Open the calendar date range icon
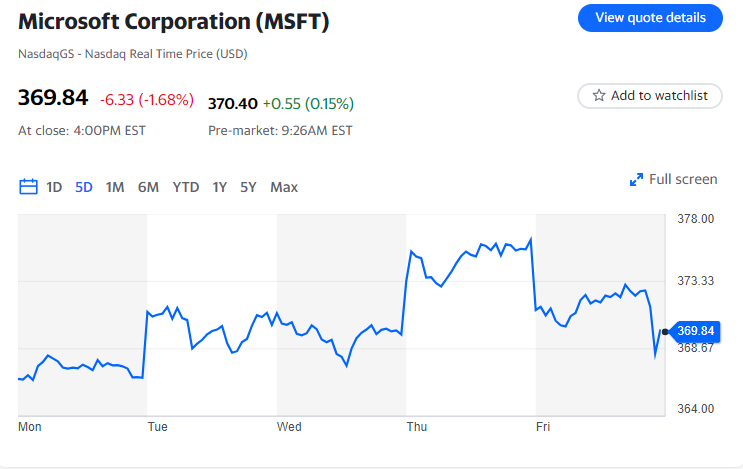This screenshot has height=469, width=743. 28,187
